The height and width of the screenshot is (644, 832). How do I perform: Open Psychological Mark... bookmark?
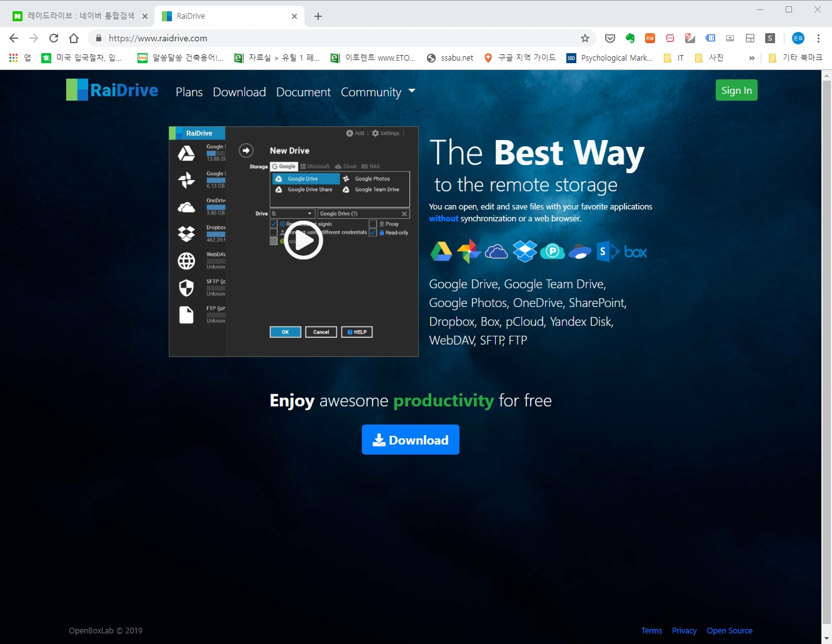point(610,58)
